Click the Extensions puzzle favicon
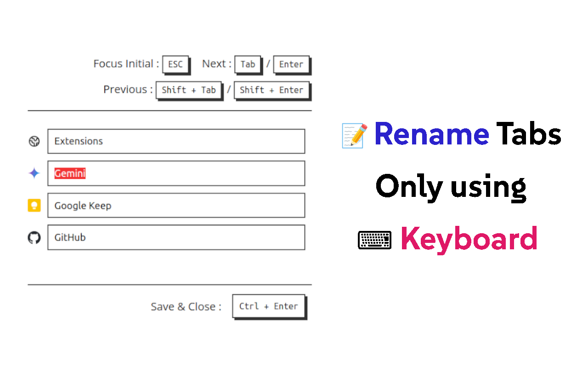The height and width of the screenshot is (368, 588). (34, 141)
